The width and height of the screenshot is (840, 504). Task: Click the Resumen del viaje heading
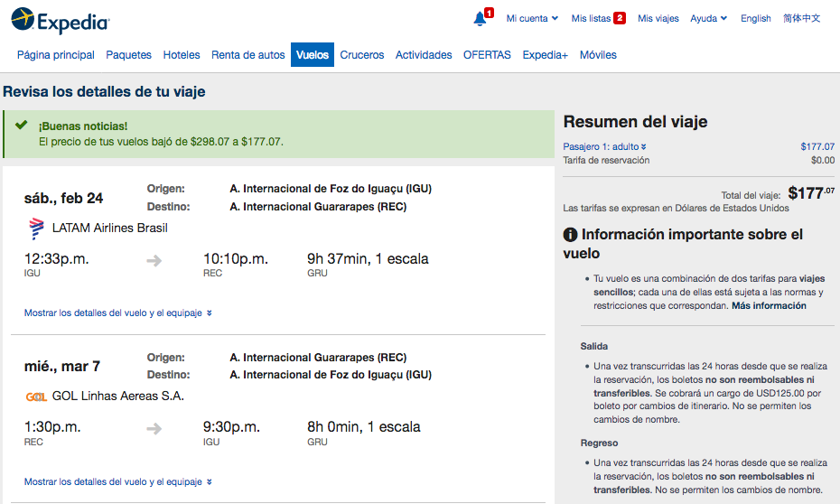(x=635, y=122)
